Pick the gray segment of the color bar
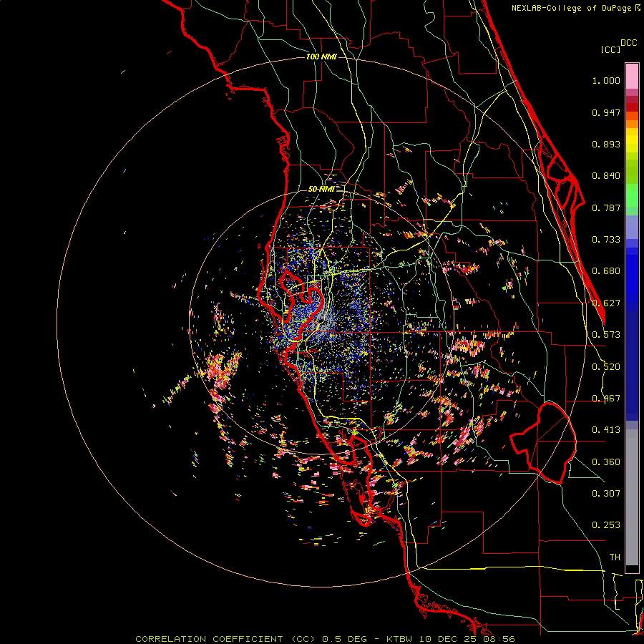The width and height of the screenshot is (644, 644). tap(632, 497)
